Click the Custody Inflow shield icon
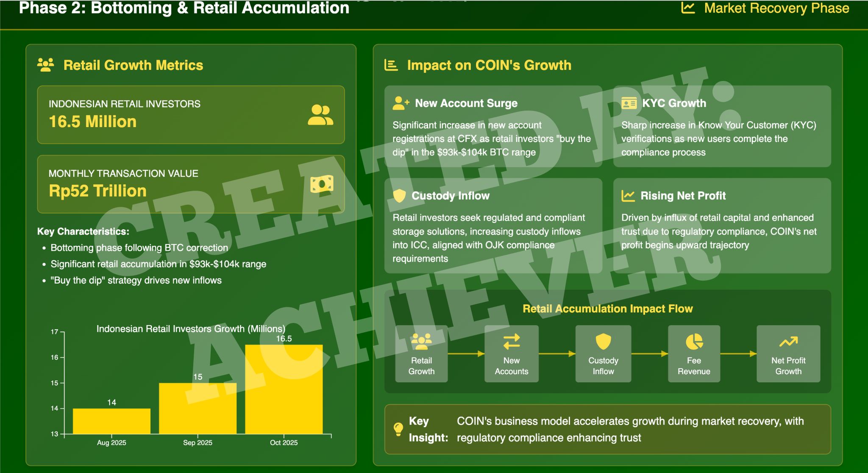Viewport: 868px width, 473px height. point(399,195)
